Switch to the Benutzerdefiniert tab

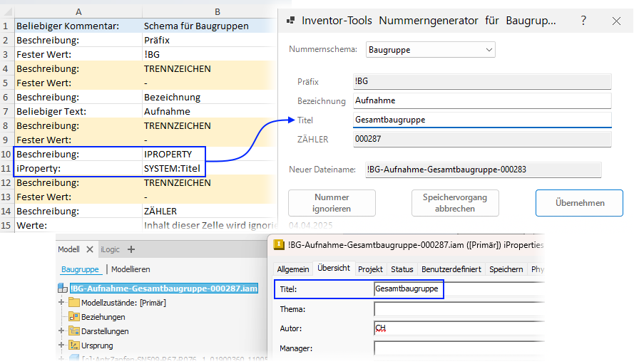tap(451, 269)
